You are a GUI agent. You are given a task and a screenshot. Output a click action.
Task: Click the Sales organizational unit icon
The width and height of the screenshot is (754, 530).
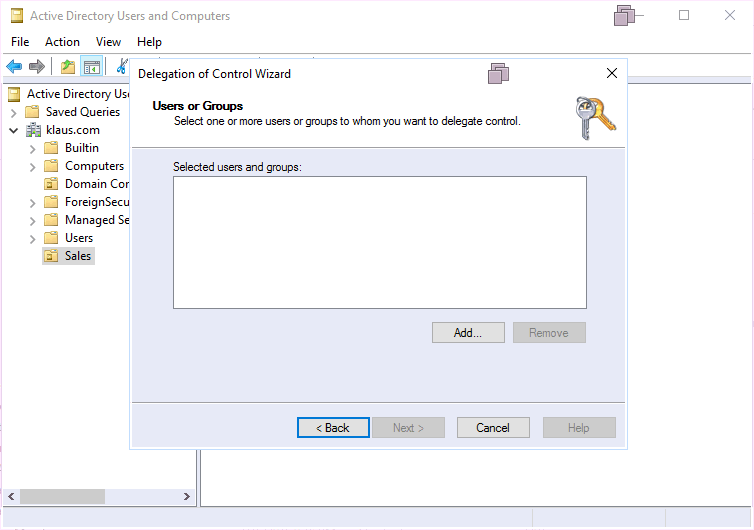tap(51, 256)
